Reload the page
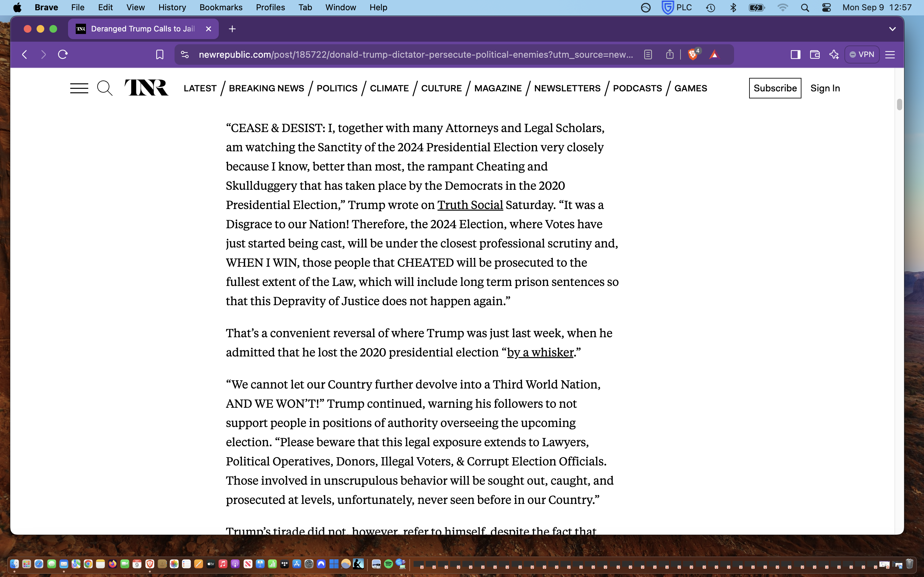924x577 pixels. point(63,54)
